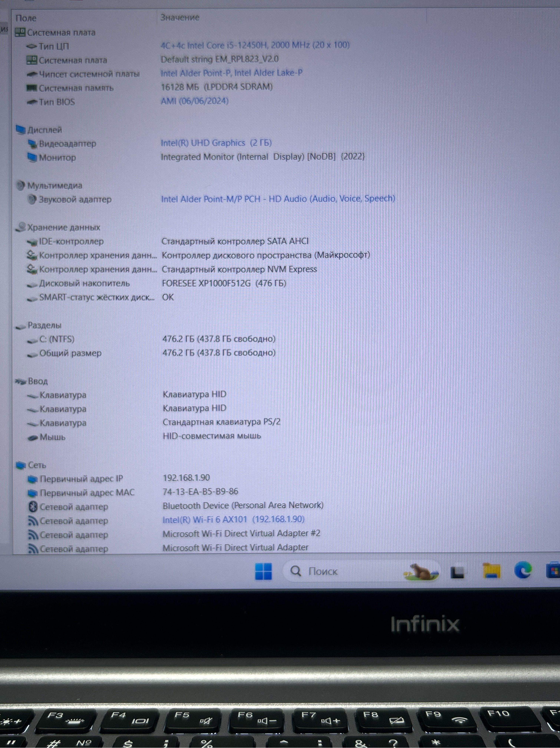Click the Системная плата motherboard group icon
560x748 pixels.
click(x=20, y=32)
